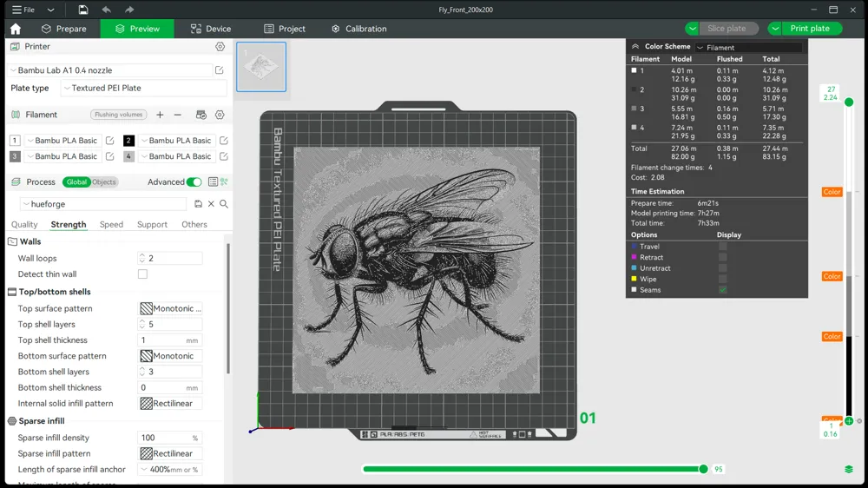868x488 pixels.
Task: Redo the last action
Action: coord(129,10)
